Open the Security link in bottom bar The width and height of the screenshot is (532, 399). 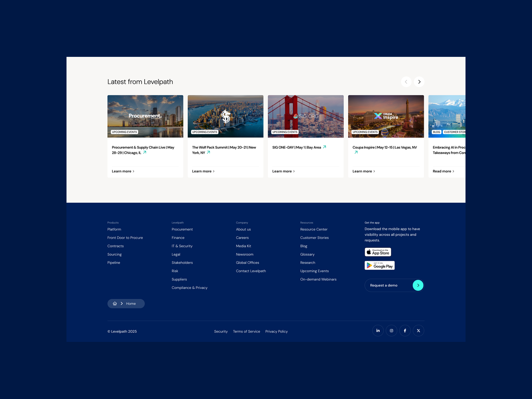[x=221, y=332]
